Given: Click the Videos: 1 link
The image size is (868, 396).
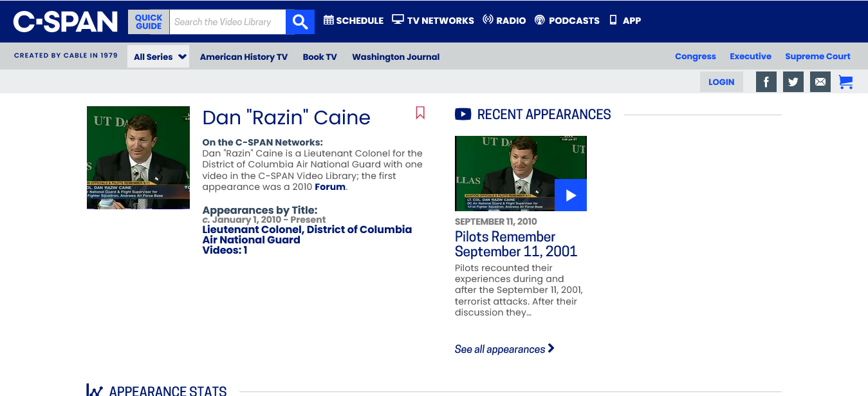Looking at the screenshot, I should pyautogui.click(x=225, y=250).
